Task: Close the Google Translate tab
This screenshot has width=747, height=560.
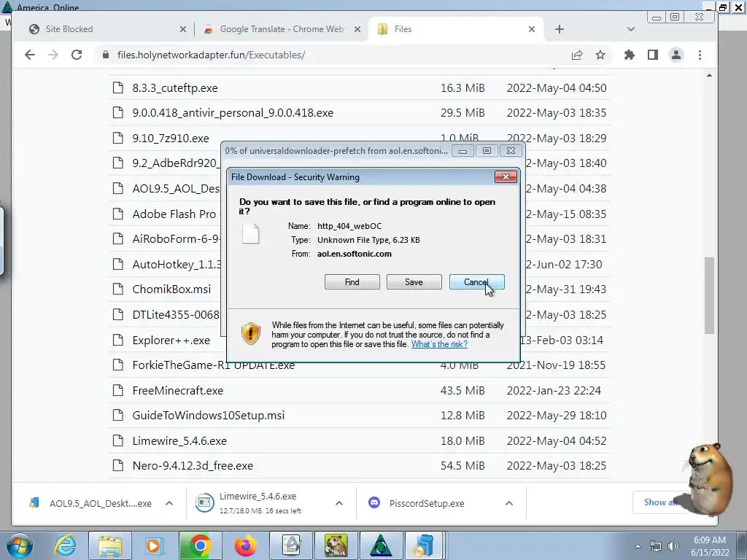Action: pyautogui.click(x=357, y=29)
